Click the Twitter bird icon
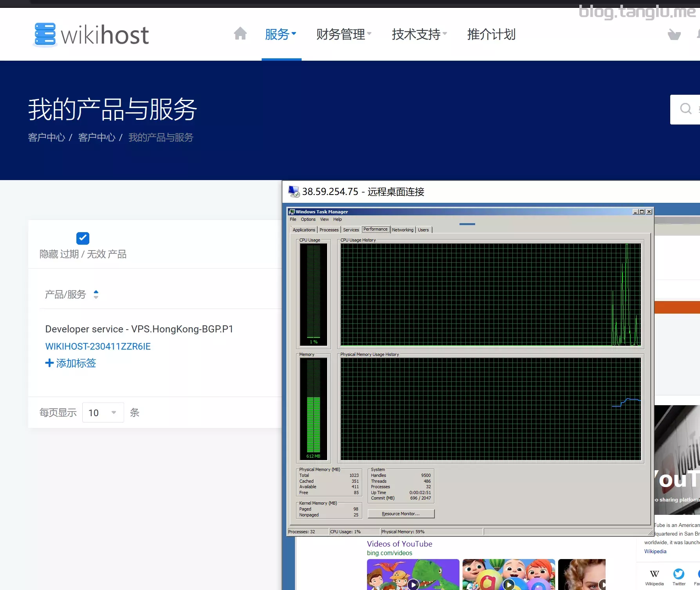 pyautogui.click(x=678, y=574)
